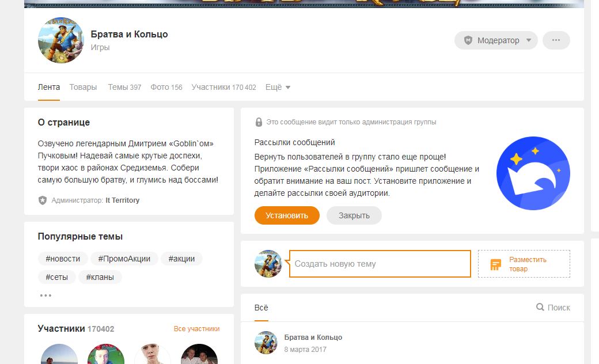Click the Разместить товар icon
This screenshot has width=599, height=364.
(x=495, y=264)
